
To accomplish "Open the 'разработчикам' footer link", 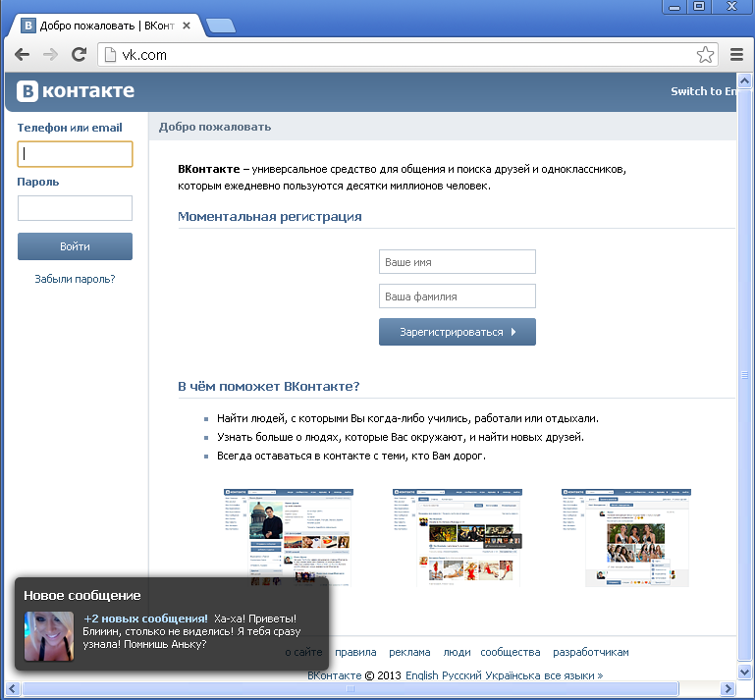I will pyautogui.click(x=591, y=652).
